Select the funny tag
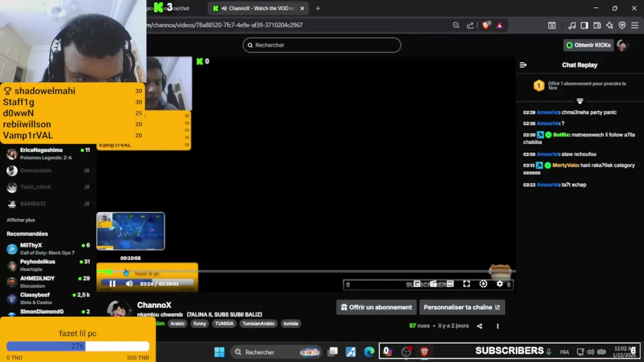This screenshot has width=644, height=362. point(200,324)
